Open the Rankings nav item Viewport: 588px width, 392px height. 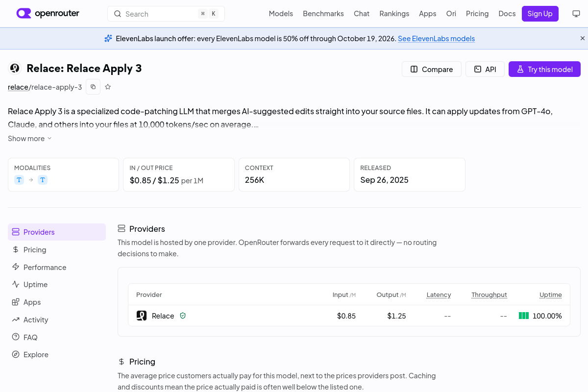394,14
